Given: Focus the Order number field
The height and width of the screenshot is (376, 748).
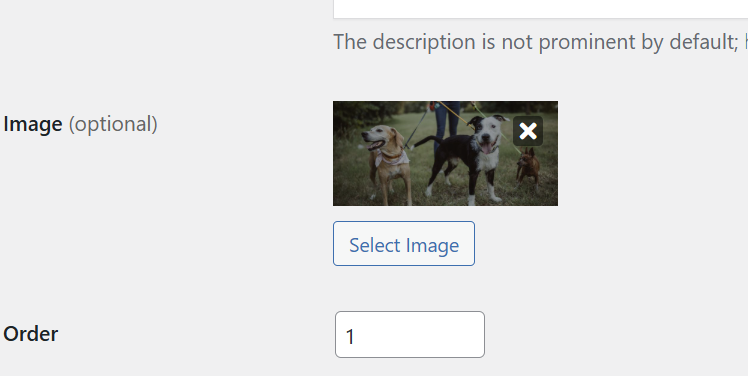Looking at the screenshot, I should pyautogui.click(x=410, y=334).
